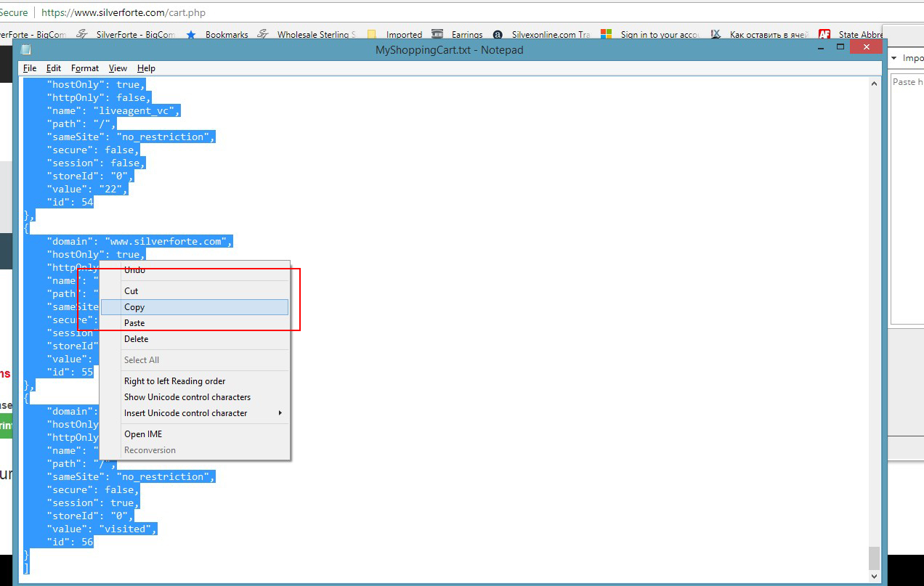
Task: Click the Notepad vertical scrollbar thumb
Action: (x=874, y=558)
